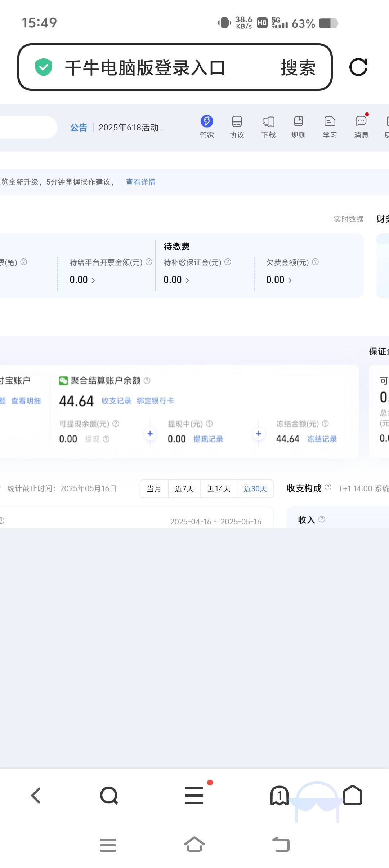Image resolution: width=389 pixels, height=868 pixels.
Task: Open the 下载 download icon
Action: click(268, 127)
